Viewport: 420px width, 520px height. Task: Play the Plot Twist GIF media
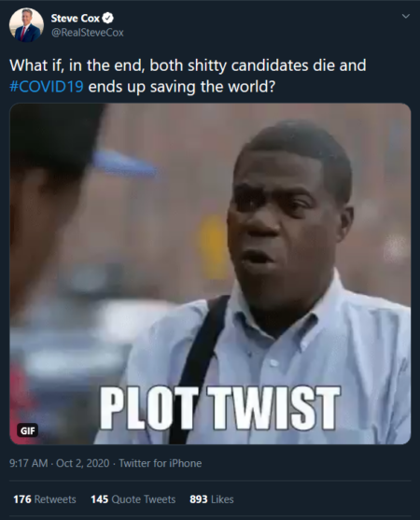pos(210,274)
